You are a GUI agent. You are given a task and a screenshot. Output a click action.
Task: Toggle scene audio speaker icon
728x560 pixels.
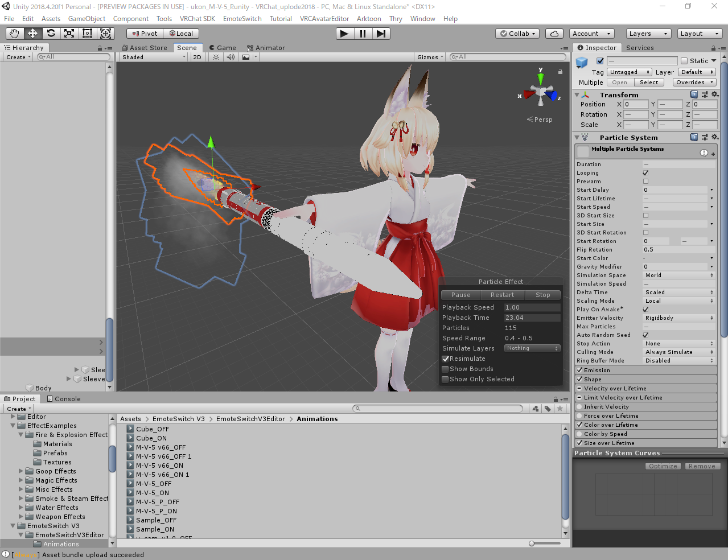pyautogui.click(x=231, y=57)
